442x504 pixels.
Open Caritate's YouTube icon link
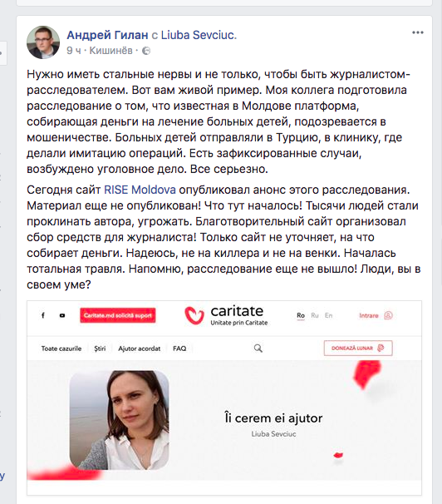coord(62,316)
